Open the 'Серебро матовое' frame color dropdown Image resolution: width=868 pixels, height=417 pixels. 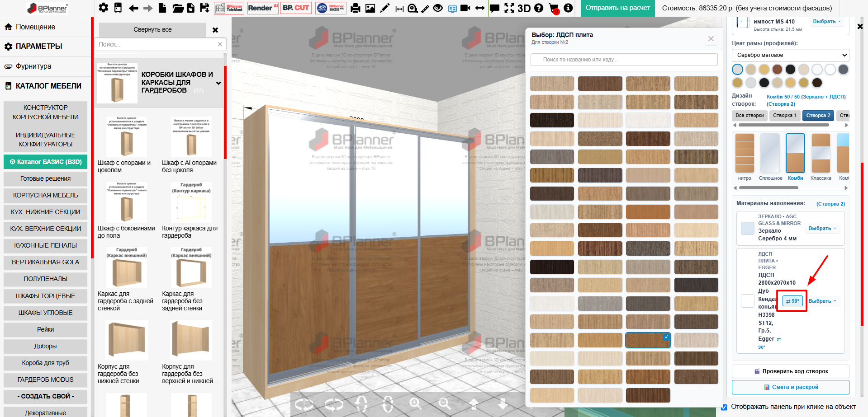pyautogui.click(x=790, y=55)
